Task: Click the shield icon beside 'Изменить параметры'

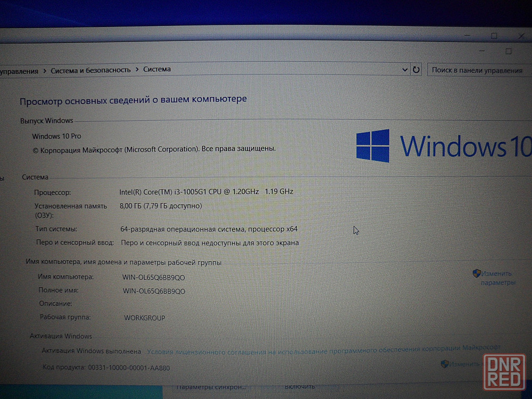Action: 477,273
